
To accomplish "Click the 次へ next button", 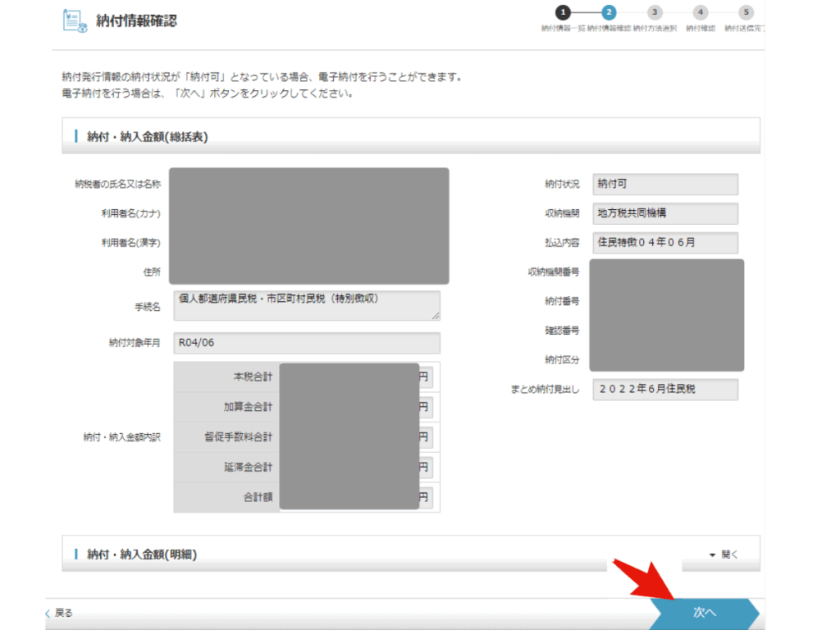I will pos(704,613).
